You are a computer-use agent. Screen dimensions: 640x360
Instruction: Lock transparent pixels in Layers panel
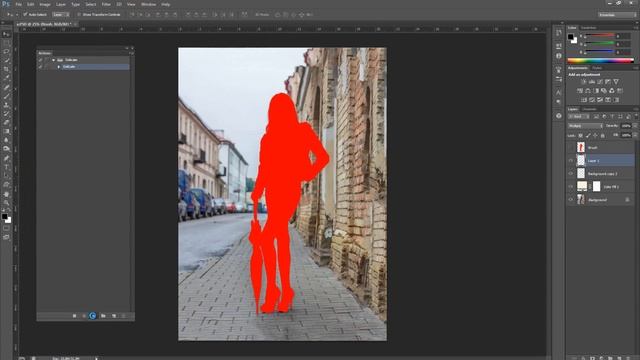(x=580, y=136)
